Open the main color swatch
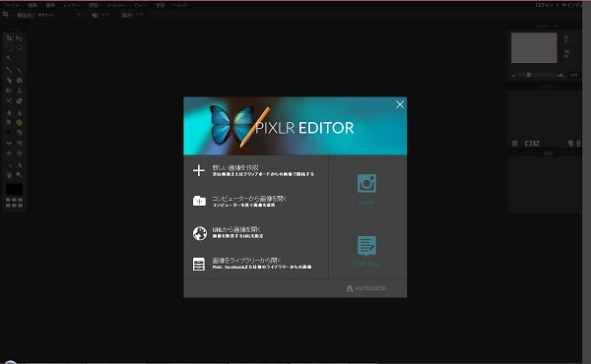 pyautogui.click(x=14, y=189)
